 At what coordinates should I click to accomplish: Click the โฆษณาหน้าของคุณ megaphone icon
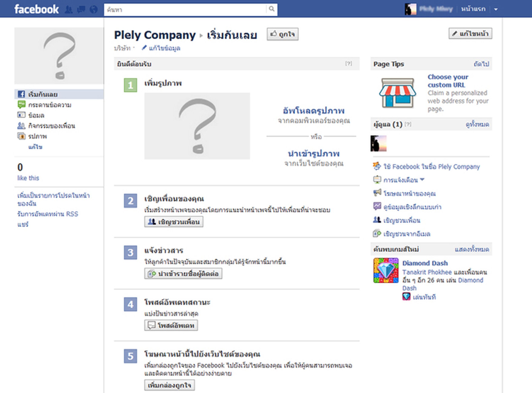click(x=377, y=193)
